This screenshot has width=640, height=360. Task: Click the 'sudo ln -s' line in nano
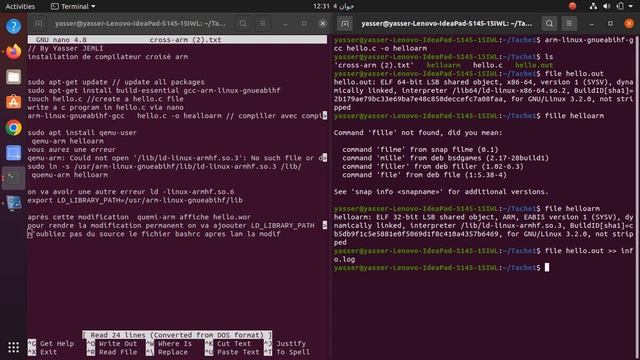[x=165, y=167]
